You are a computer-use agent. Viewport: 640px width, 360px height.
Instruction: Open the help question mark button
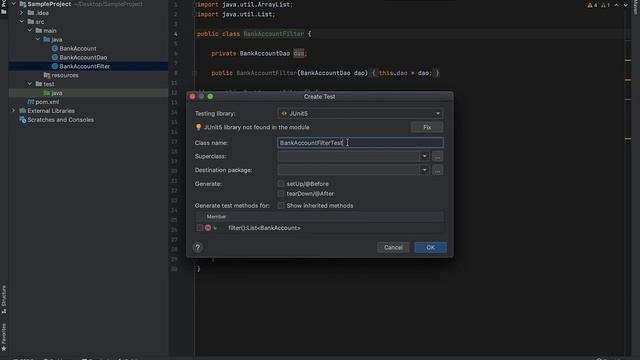tap(198, 247)
